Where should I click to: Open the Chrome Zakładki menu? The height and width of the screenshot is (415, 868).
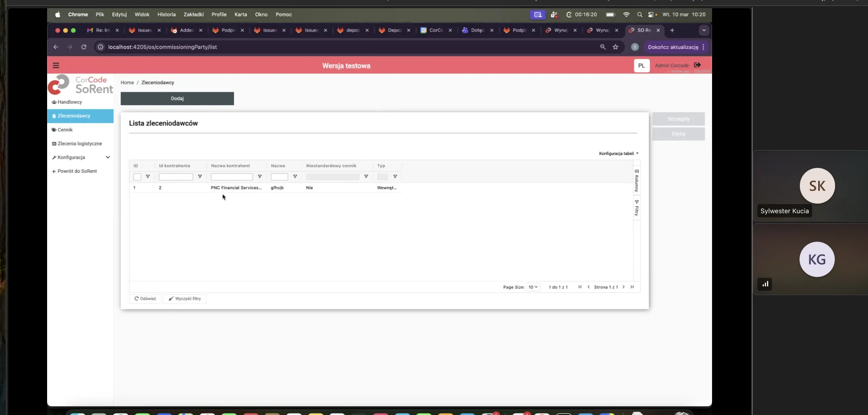point(193,14)
